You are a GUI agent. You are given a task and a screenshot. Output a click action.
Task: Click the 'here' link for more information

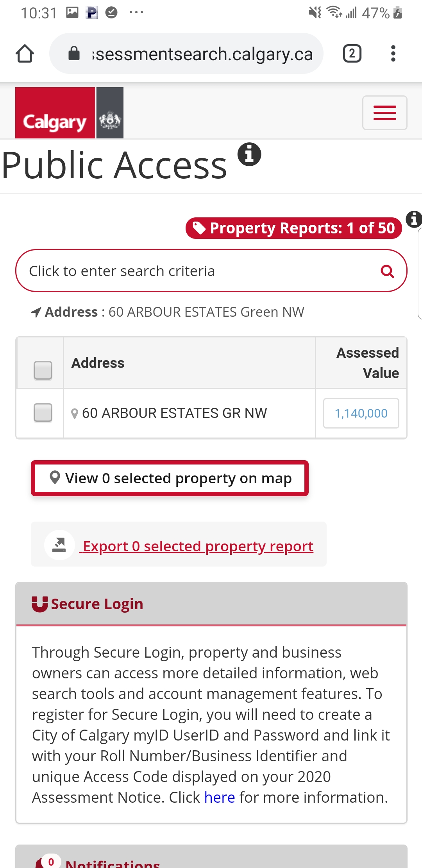click(220, 797)
